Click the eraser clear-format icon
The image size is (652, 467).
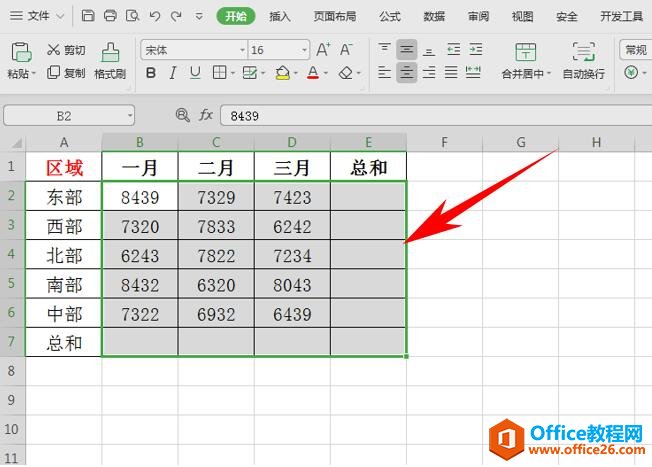[346, 73]
